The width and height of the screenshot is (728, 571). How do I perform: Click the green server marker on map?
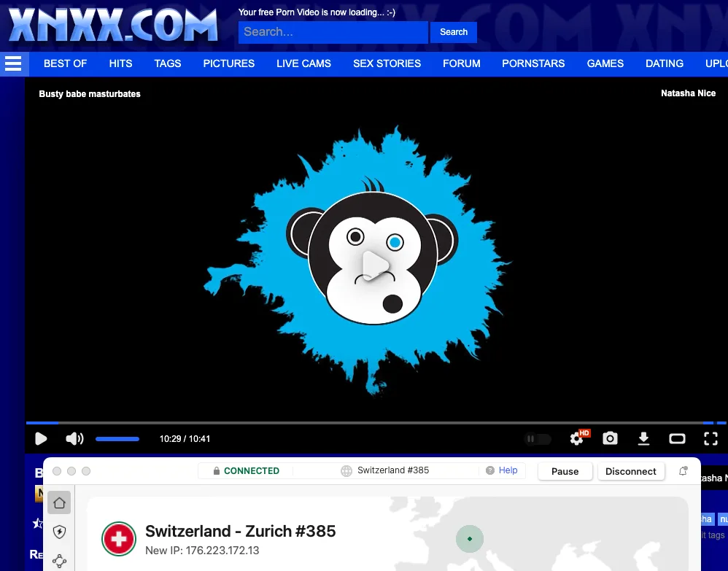[x=470, y=539]
